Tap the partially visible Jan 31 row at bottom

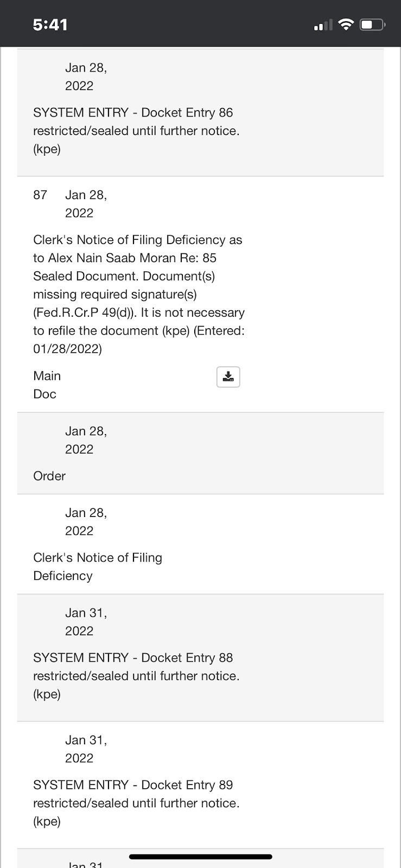pos(200,858)
